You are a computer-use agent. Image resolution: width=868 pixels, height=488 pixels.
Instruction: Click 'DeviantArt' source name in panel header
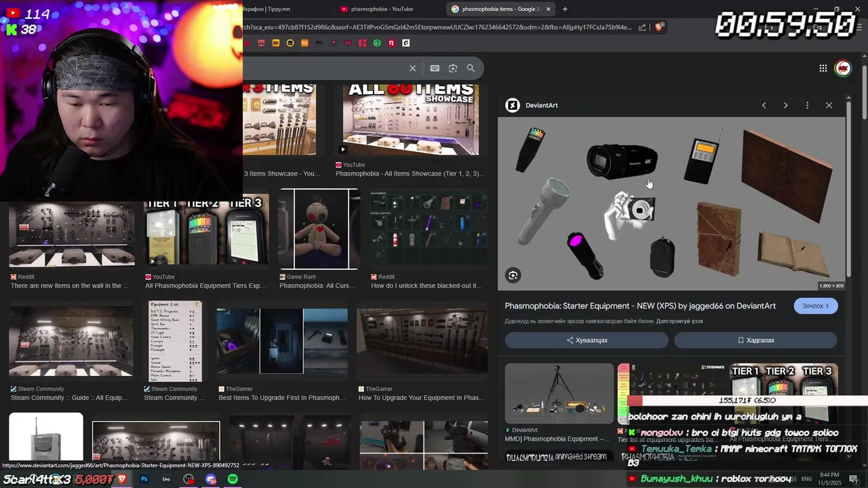542,105
